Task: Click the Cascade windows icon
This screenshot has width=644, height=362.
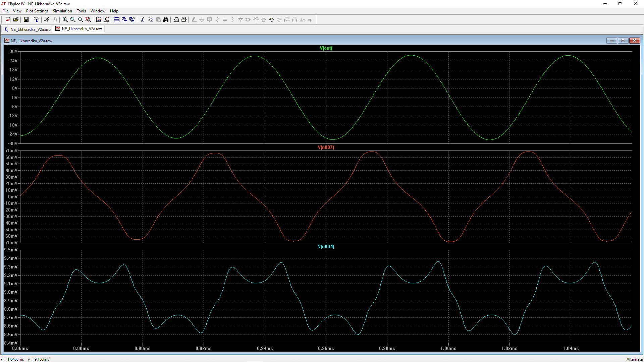Action: pyautogui.click(x=124, y=20)
